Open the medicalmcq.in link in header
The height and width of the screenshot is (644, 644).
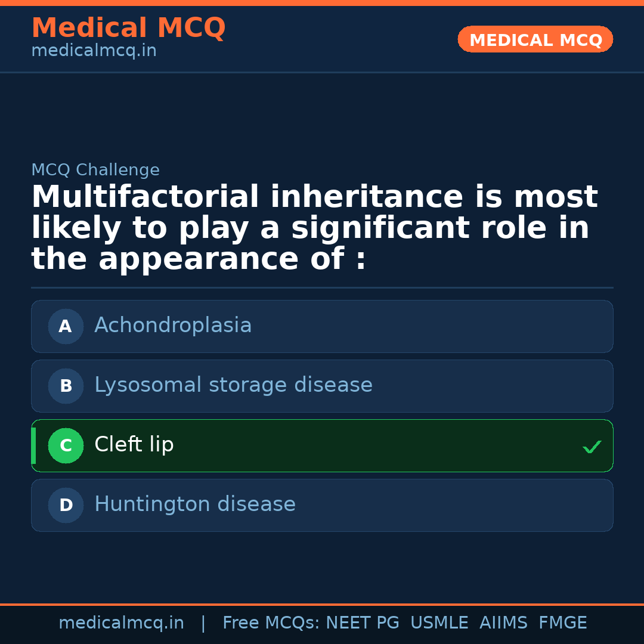[x=94, y=51]
